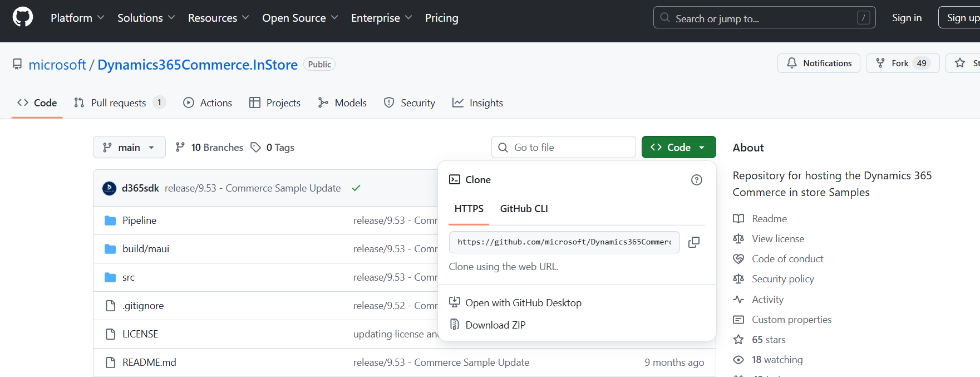Click the d365sdk avatar icon

pos(109,188)
